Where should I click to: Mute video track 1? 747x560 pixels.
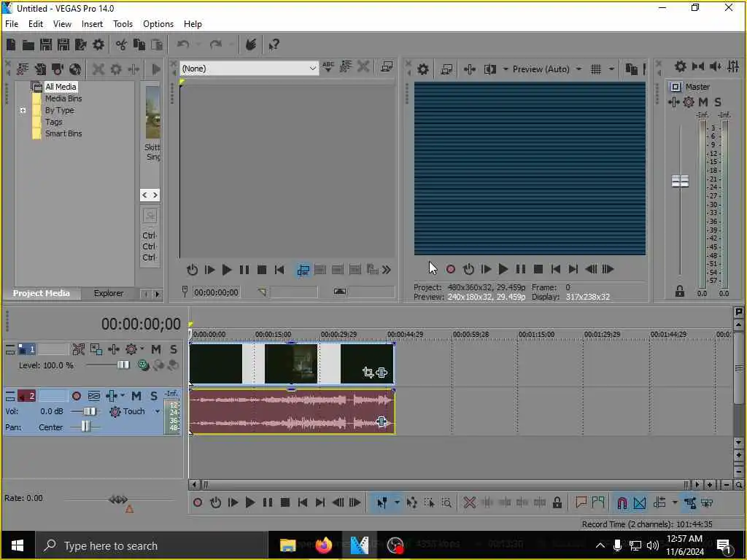156,349
